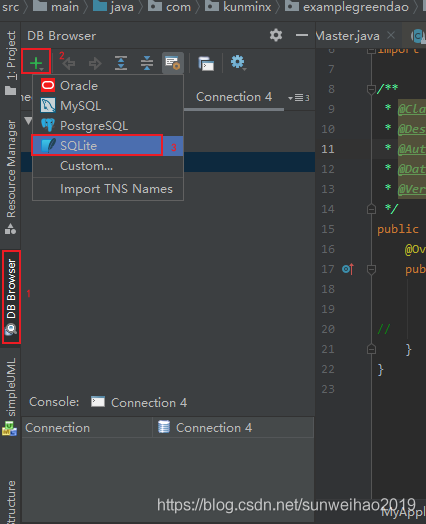426x524 pixels.
Task: Toggle the object properties toolbar icon
Action: [x=173, y=63]
